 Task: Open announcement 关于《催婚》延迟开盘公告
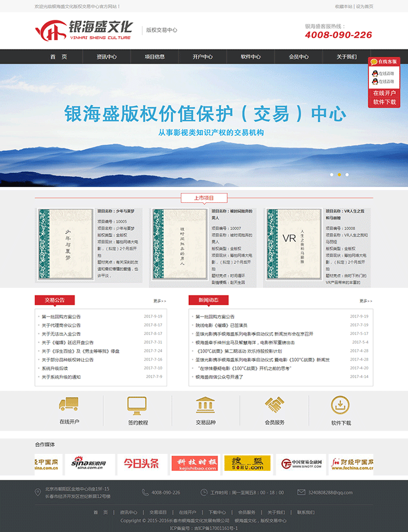tap(68, 343)
